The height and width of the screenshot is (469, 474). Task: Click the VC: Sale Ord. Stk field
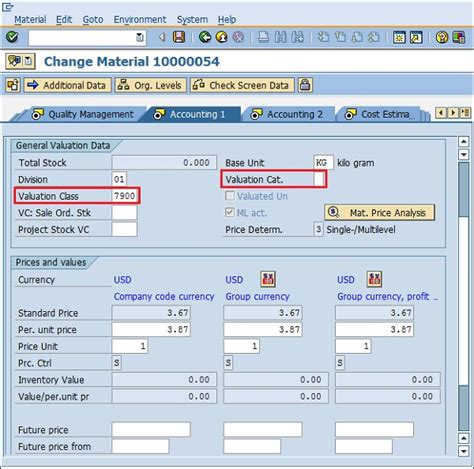pos(124,213)
